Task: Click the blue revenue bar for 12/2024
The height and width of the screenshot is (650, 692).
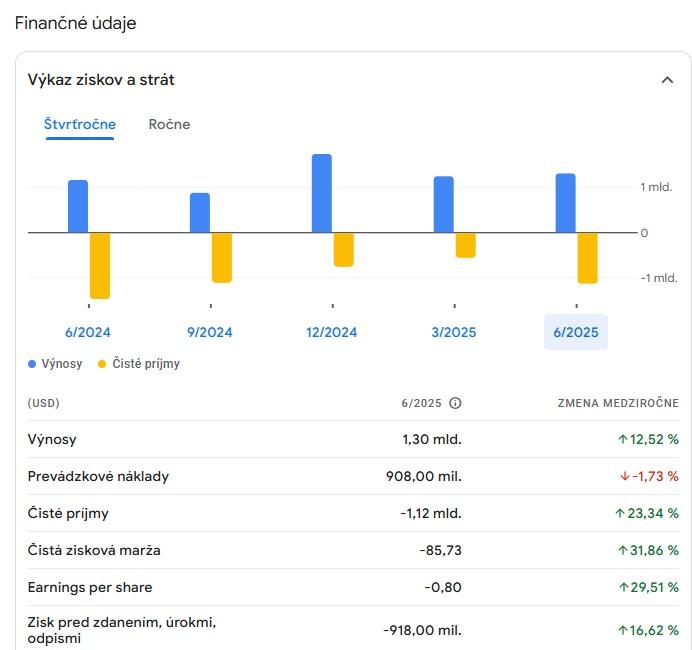Action: point(322,193)
